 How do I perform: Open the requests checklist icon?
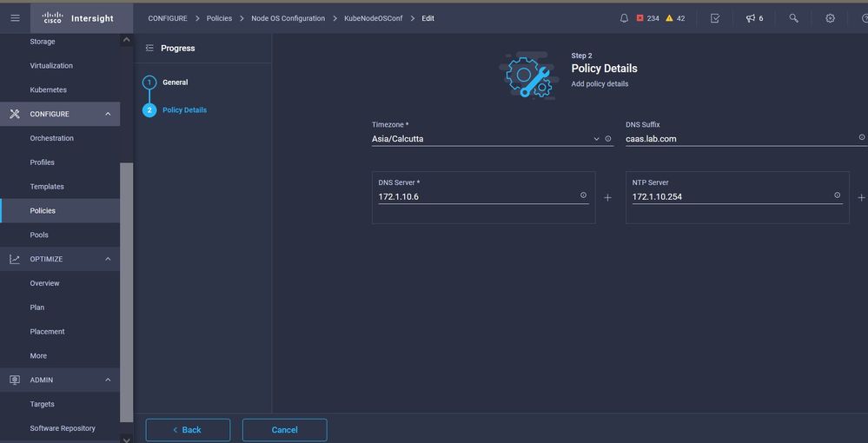tap(715, 18)
